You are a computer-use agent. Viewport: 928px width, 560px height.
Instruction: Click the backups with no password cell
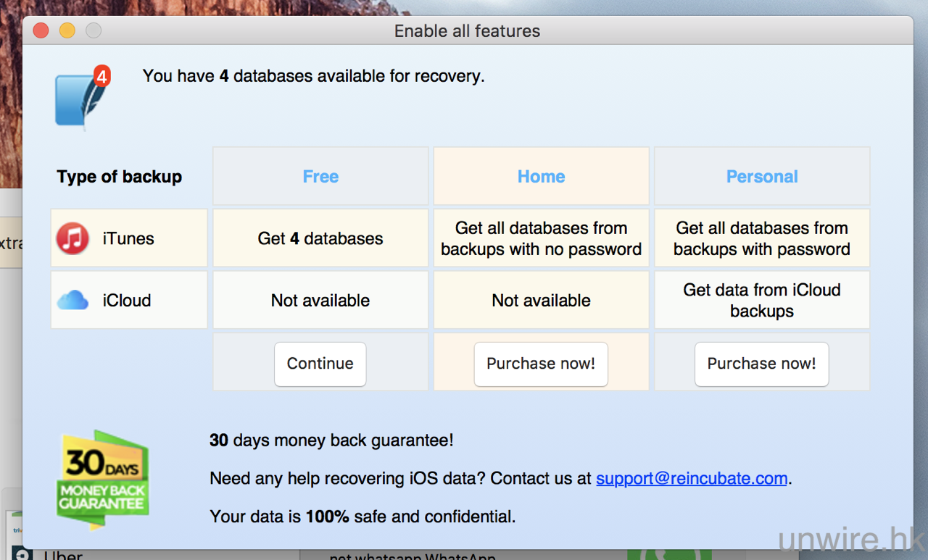541,238
